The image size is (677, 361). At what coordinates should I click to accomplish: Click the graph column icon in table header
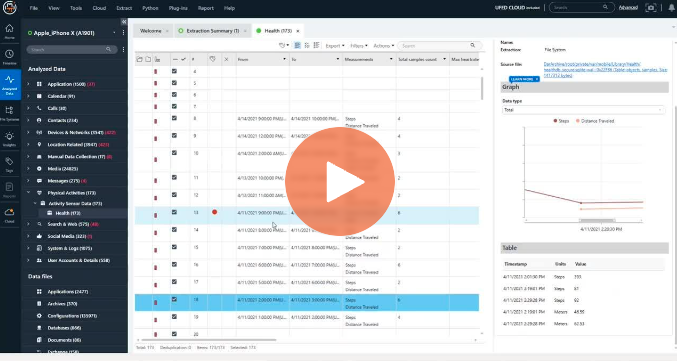pos(158,59)
